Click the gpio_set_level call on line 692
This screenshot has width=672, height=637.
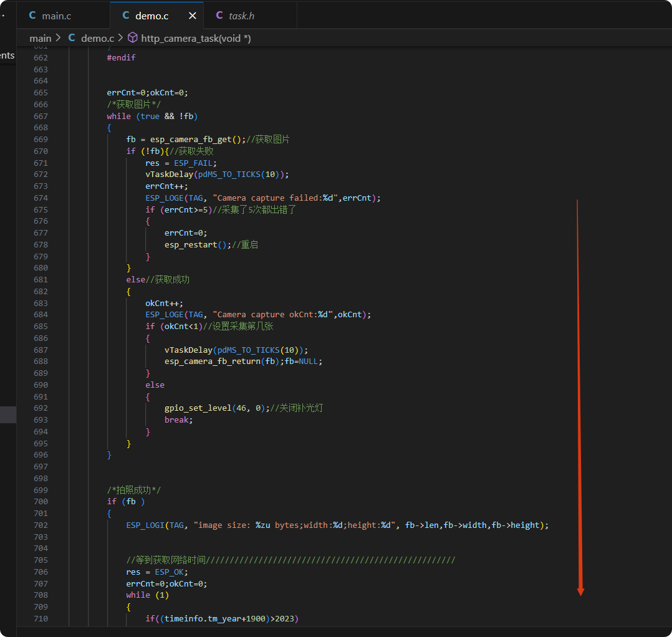tap(196, 408)
